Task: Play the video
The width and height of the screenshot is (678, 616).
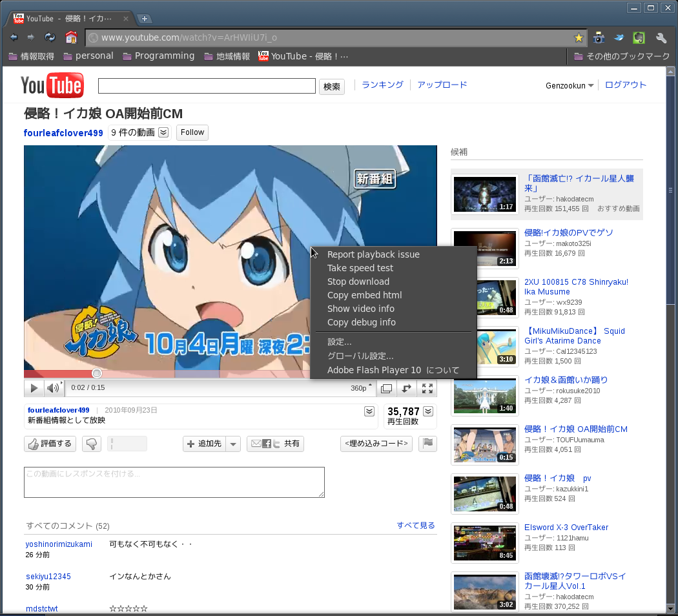Action: pos(34,388)
